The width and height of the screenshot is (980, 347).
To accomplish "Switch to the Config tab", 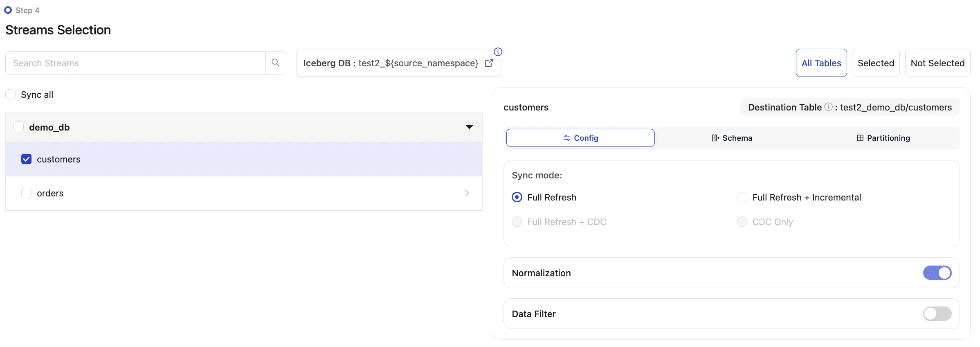I will click(x=580, y=138).
